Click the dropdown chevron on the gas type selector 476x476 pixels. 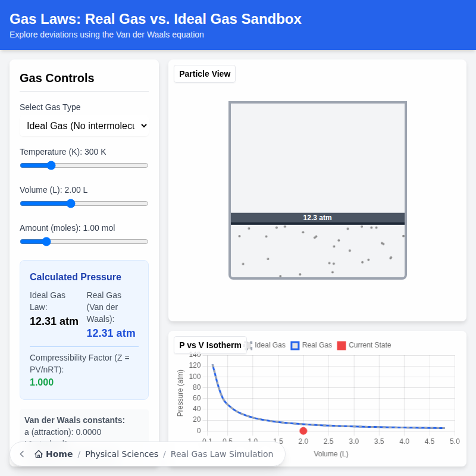(x=142, y=126)
